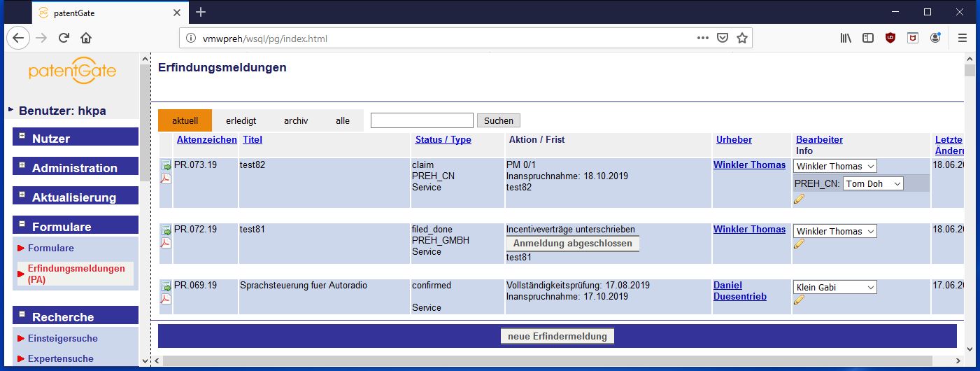Open the PDF icon for PR.069.19

pyautogui.click(x=166, y=299)
